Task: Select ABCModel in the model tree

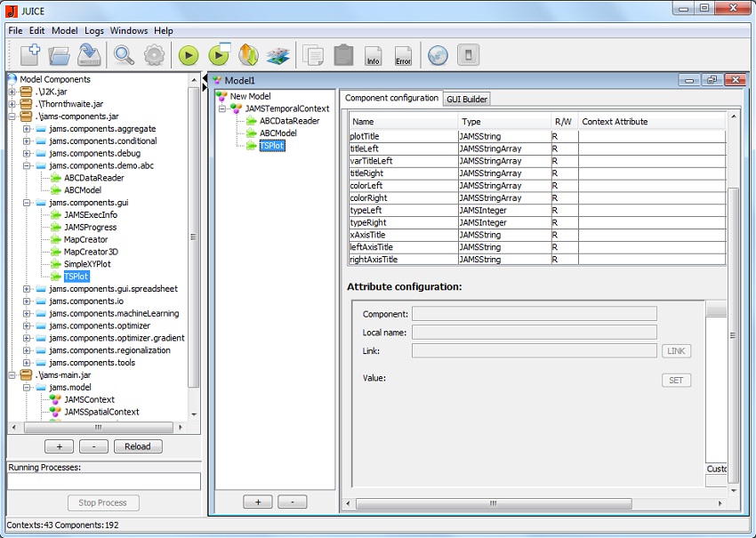Action: tap(279, 133)
